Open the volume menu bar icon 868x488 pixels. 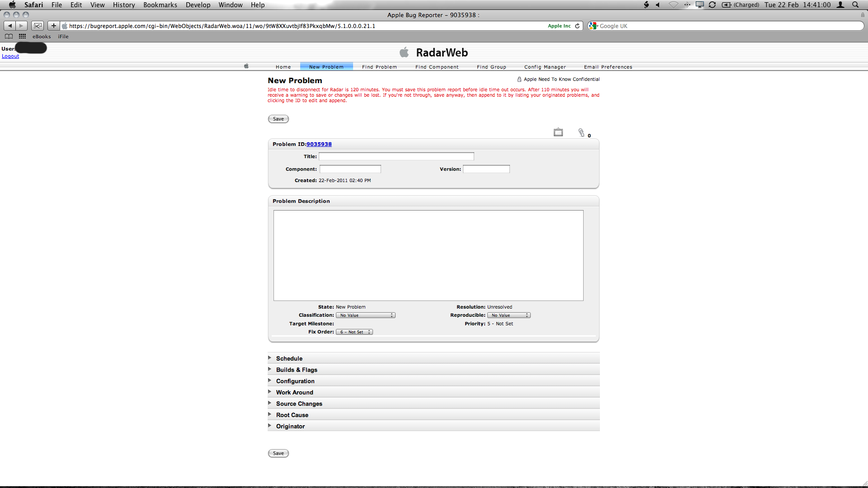[658, 5]
